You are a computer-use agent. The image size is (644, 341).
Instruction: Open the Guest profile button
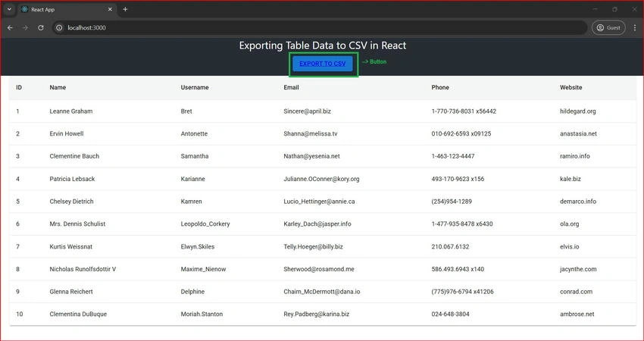point(608,27)
